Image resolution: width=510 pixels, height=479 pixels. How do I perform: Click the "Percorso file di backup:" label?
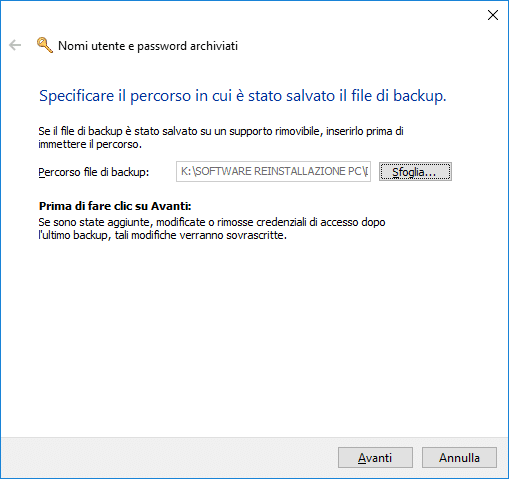pyautogui.click(x=94, y=172)
